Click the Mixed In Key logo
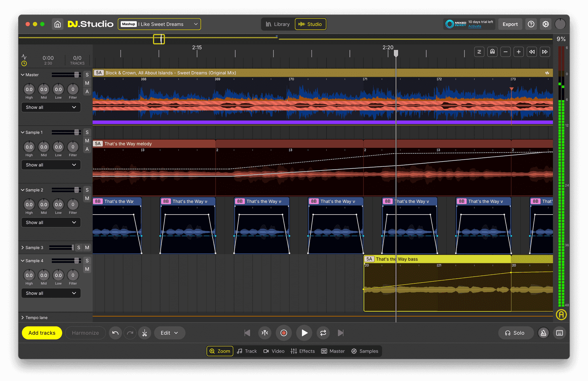 [456, 24]
